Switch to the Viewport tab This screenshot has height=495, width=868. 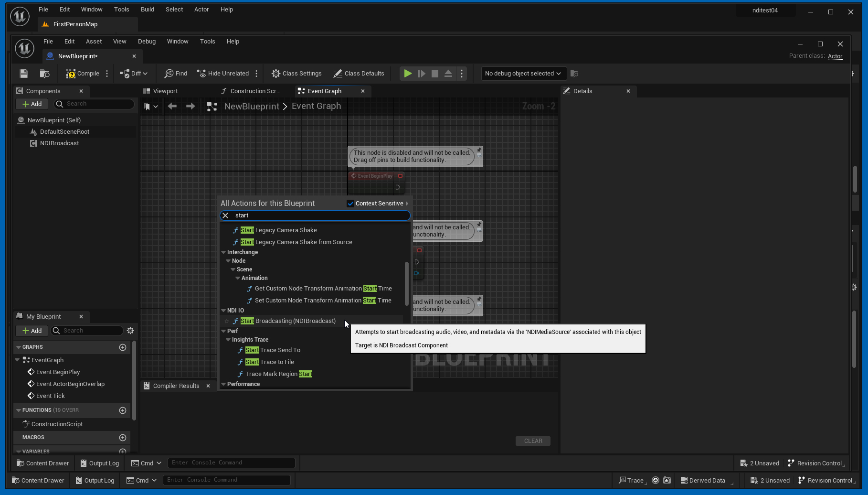165,91
